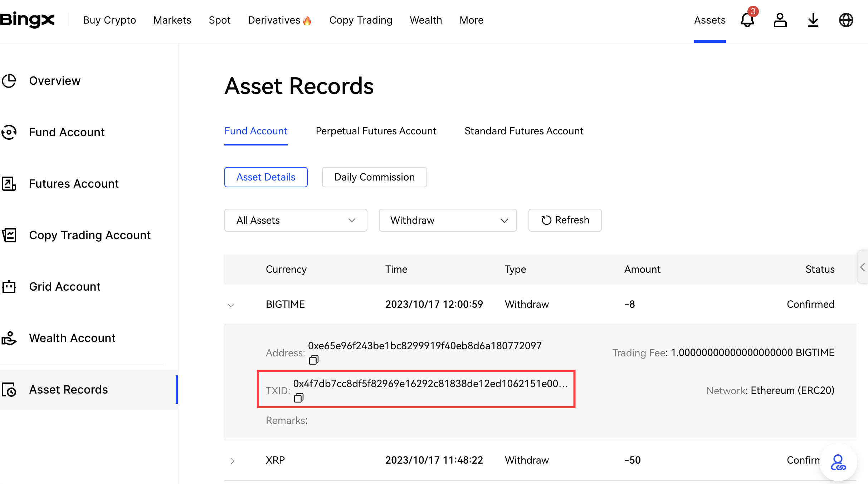The image size is (868, 484).
Task: Select the Daily Commission button
Action: coord(374,177)
